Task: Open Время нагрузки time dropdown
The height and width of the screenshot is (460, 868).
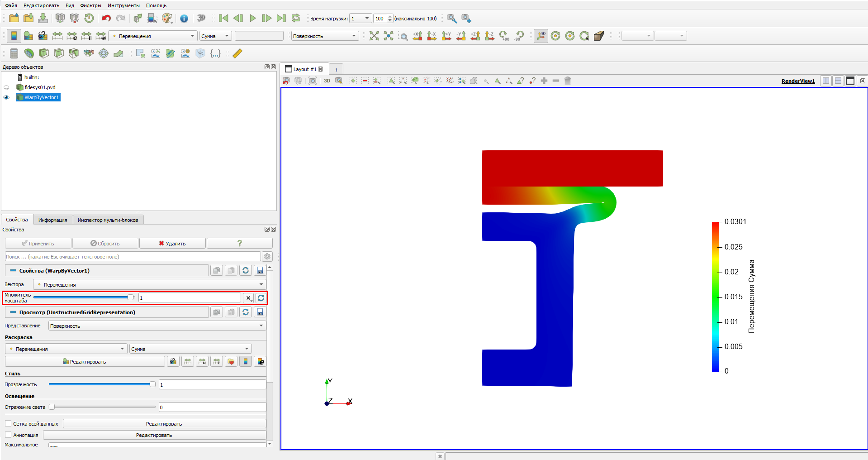Action: [x=360, y=18]
